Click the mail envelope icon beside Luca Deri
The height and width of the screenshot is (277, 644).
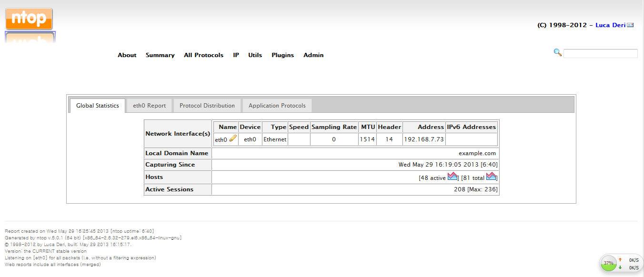click(x=630, y=25)
